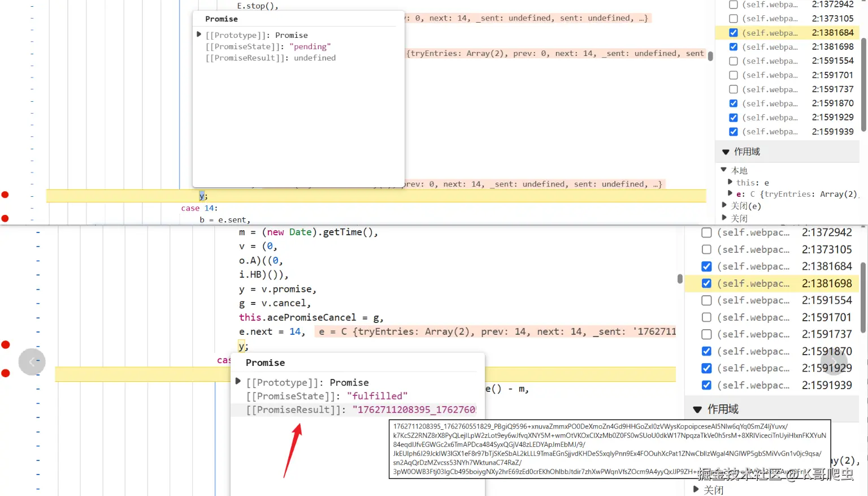Expand the 关闭(e) closure scope

(x=724, y=205)
